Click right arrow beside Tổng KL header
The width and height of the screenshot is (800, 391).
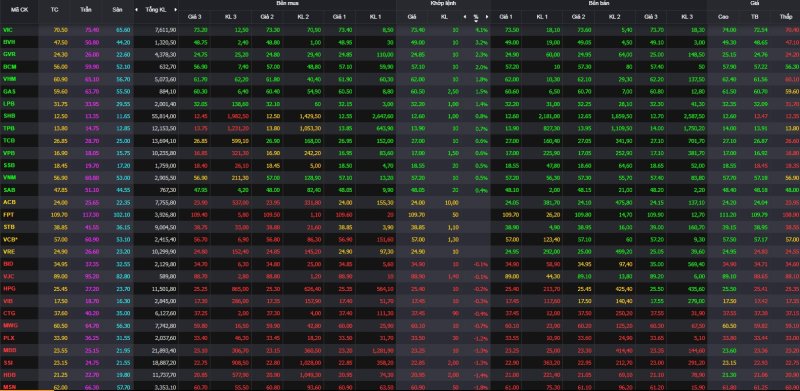click(x=175, y=10)
